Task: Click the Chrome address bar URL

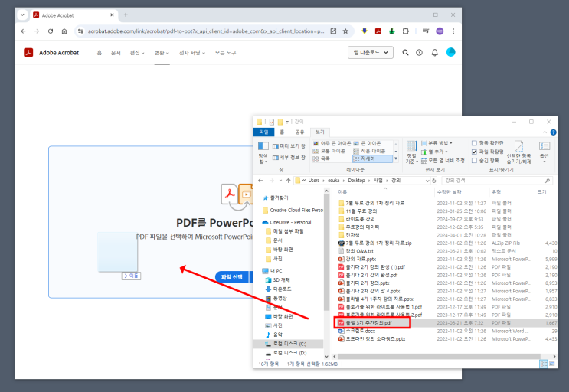Action: pos(206,31)
